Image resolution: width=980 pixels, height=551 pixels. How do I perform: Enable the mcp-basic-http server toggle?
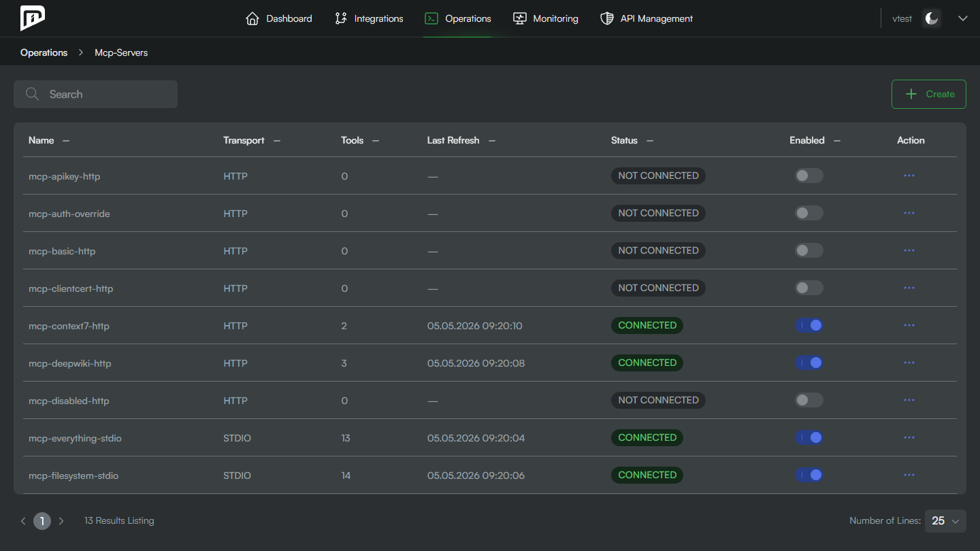809,250
